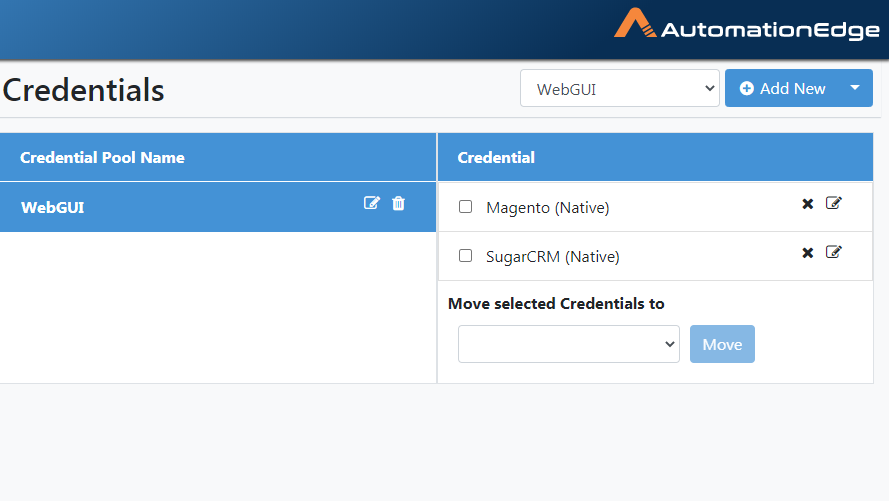Edit the SugarCRM (Native) credential

833,252
